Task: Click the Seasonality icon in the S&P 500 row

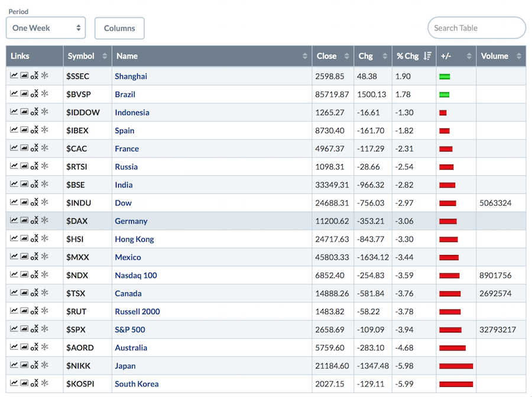Action: (x=44, y=330)
